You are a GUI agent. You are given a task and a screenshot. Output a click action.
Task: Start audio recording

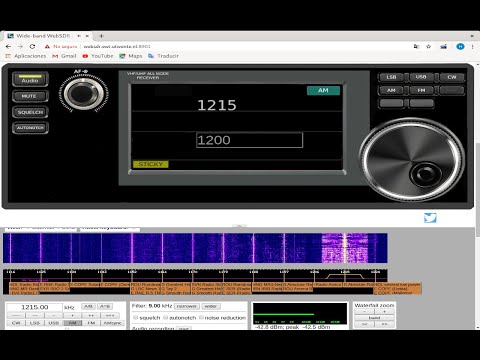click(x=184, y=328)
